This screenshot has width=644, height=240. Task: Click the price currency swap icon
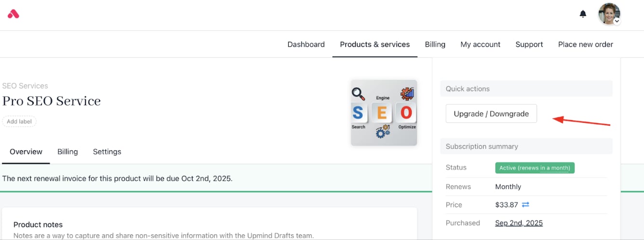point(525,205)
